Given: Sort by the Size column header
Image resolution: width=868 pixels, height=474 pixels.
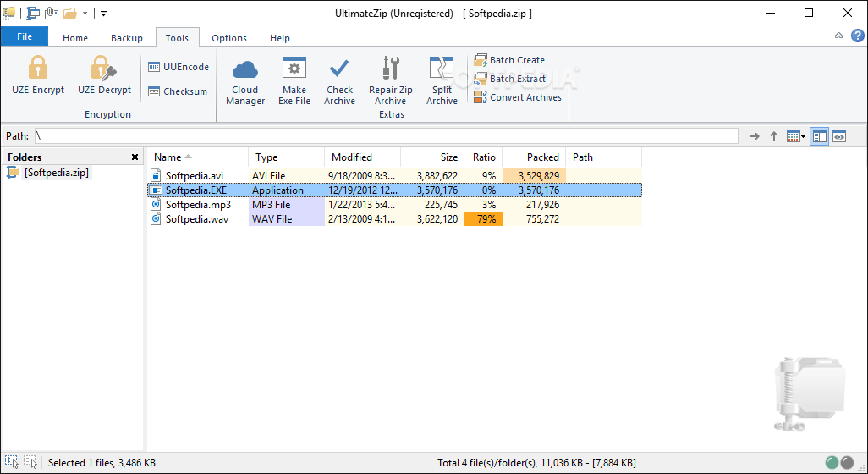Looking at the screenshot, I should [432, 157].
